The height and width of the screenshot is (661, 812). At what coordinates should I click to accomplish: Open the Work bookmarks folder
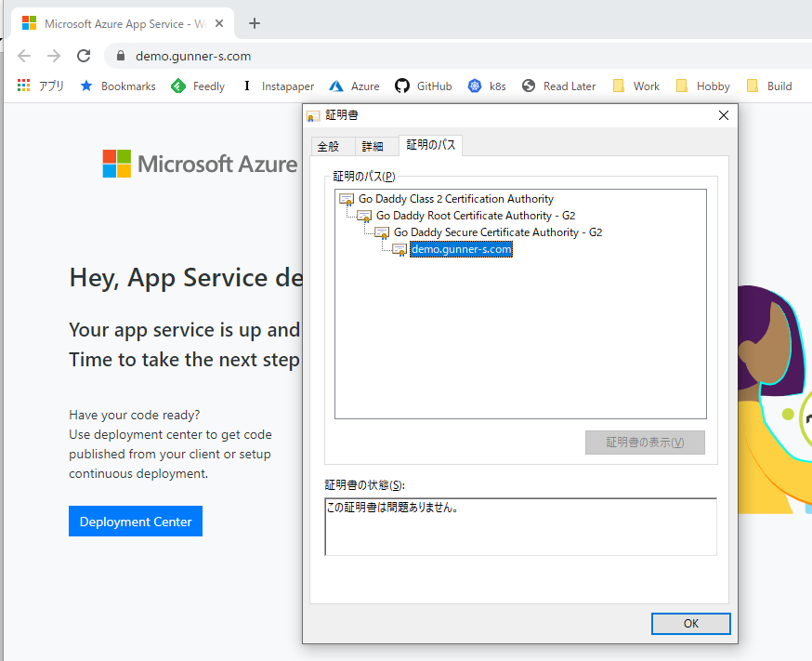point(635,86)
